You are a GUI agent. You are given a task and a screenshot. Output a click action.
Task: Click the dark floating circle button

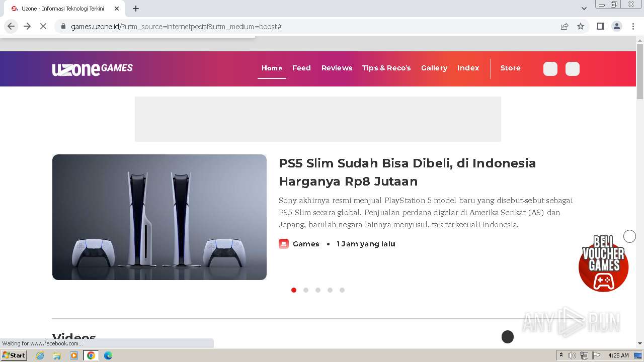pyautogui.click(x=508, y=337)
